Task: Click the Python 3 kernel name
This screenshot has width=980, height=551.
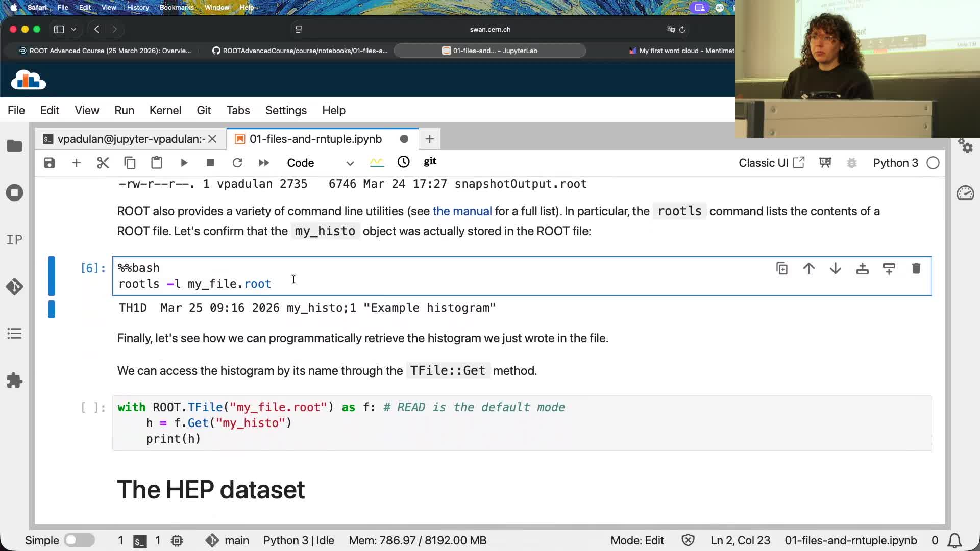Action: point(895,163)
